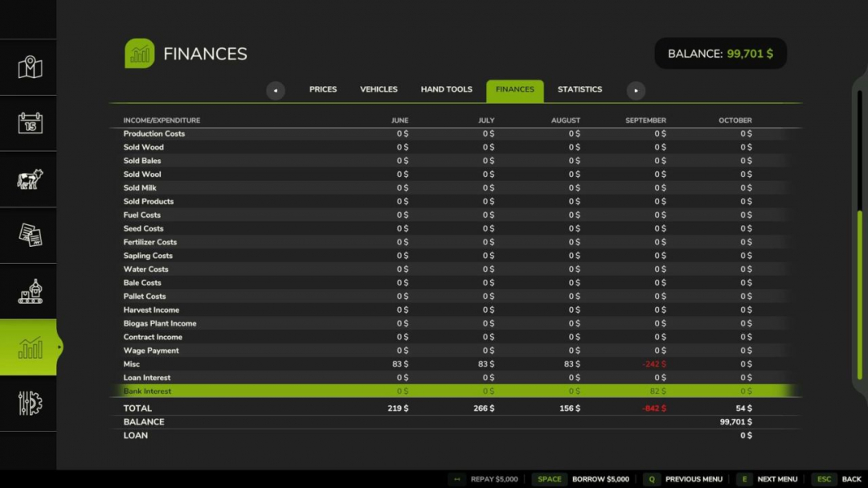Select the Sapling Costs row label

pyautogui.click(x=148, y=256)
